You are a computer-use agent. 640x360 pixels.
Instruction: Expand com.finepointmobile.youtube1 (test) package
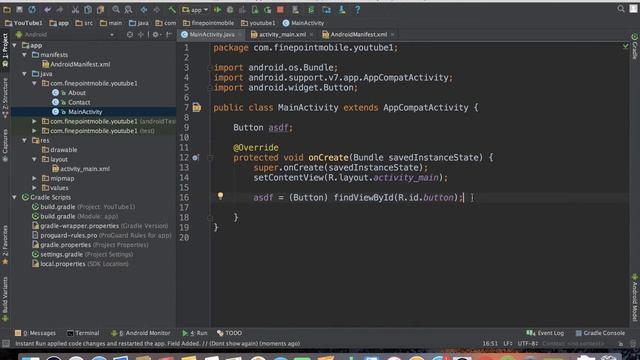pos(34,131)
